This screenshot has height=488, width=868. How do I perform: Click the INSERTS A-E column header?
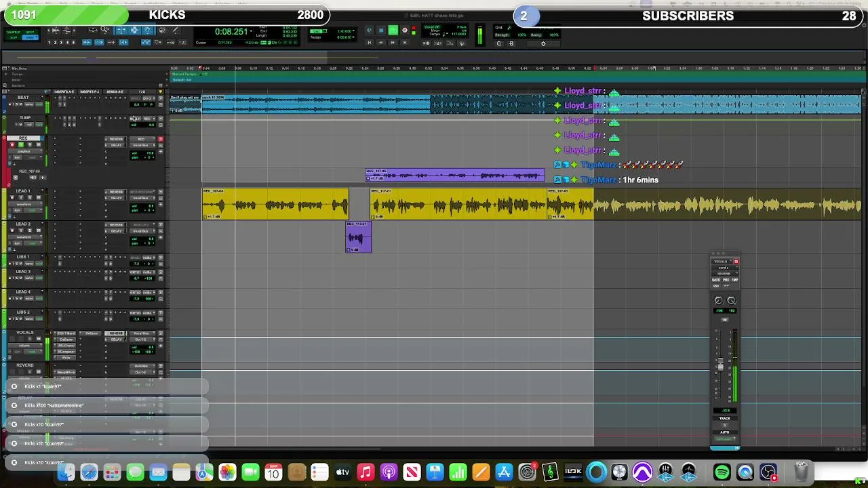64,91
